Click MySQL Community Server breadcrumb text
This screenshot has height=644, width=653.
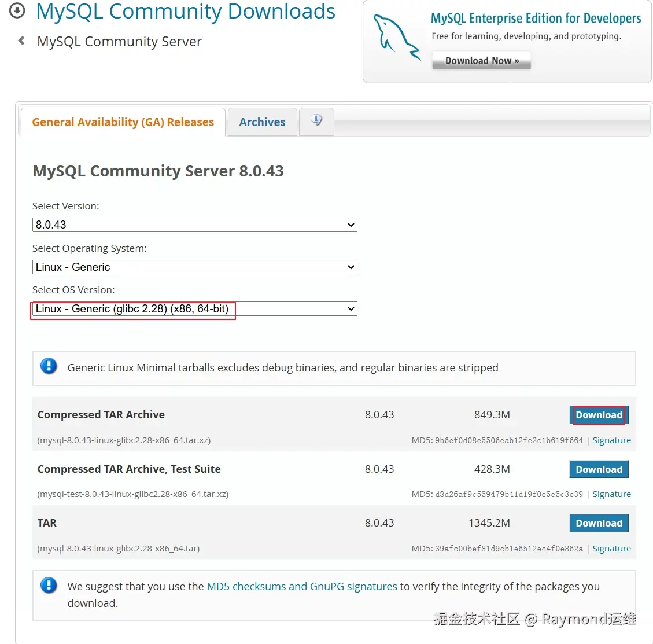pyautogui.click(x=120, y=41)
